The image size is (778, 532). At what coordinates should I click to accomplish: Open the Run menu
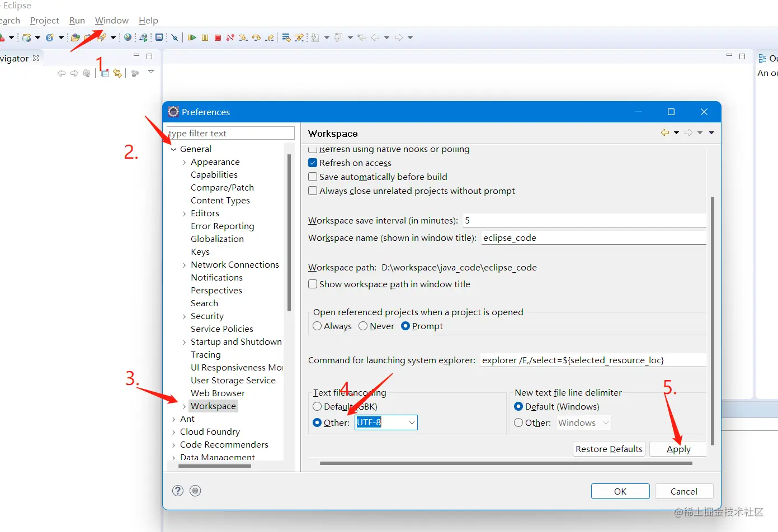77,21
